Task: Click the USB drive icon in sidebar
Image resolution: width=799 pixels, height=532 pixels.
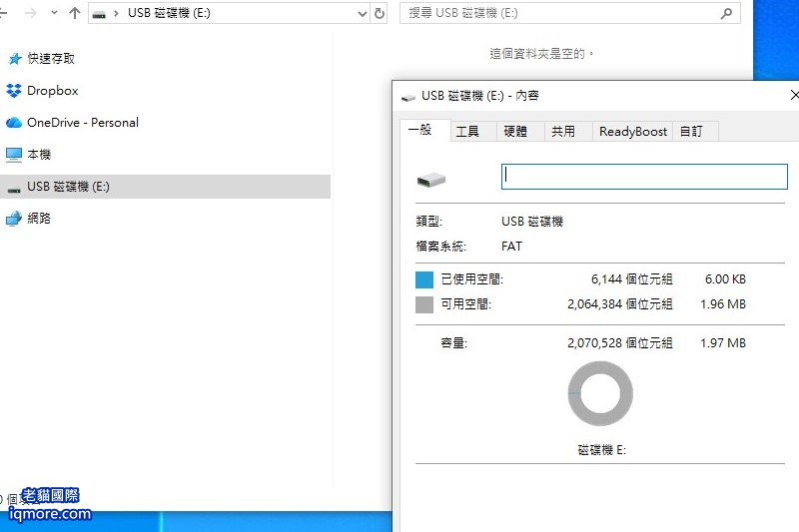Action: 14,190
